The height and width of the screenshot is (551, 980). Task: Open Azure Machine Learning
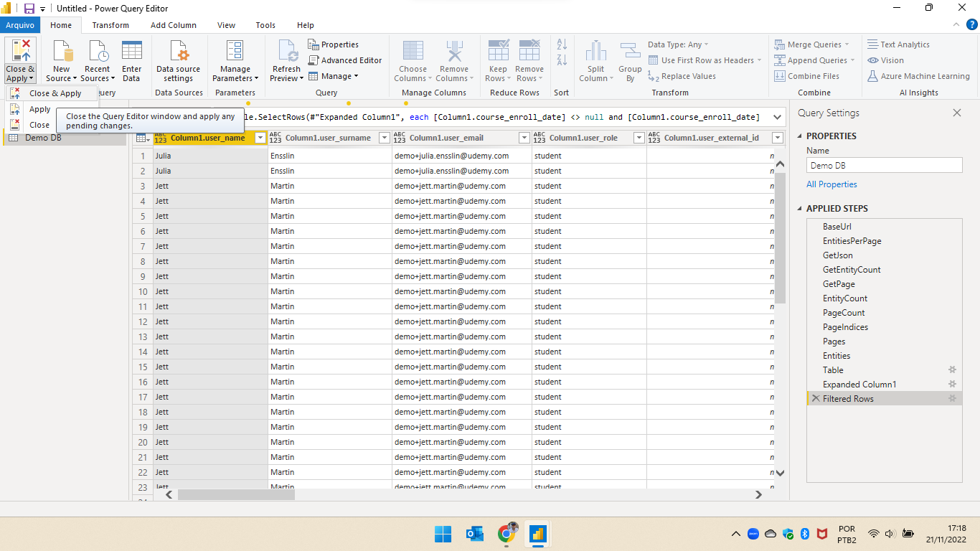pyautogui.click(x=918, y=76)
